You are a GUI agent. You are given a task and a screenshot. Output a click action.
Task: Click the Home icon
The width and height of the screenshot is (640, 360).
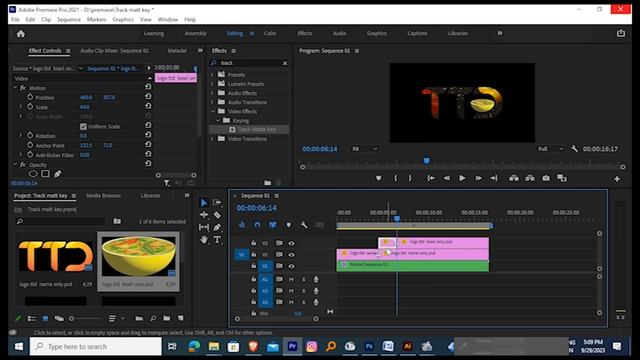(x=21, y=34)
